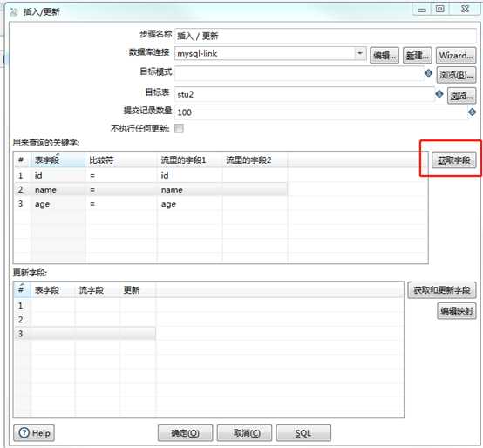Click 浏览... next to target table
This screenshot has height=448, width=483.
click(x=461, y=96)
